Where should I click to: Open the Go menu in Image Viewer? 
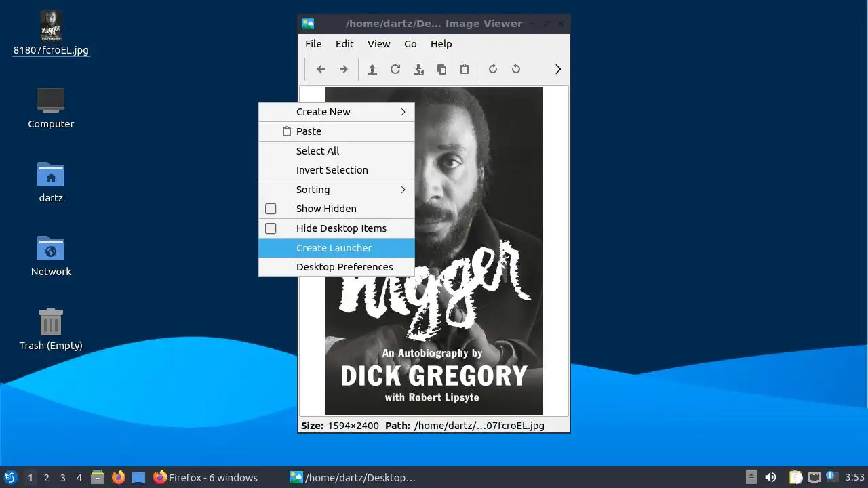[x=410, y=44]
